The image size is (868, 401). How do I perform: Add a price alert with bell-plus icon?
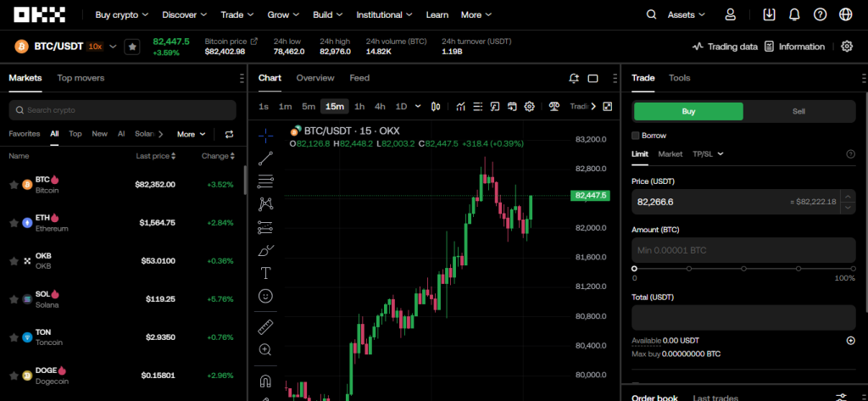574,78
